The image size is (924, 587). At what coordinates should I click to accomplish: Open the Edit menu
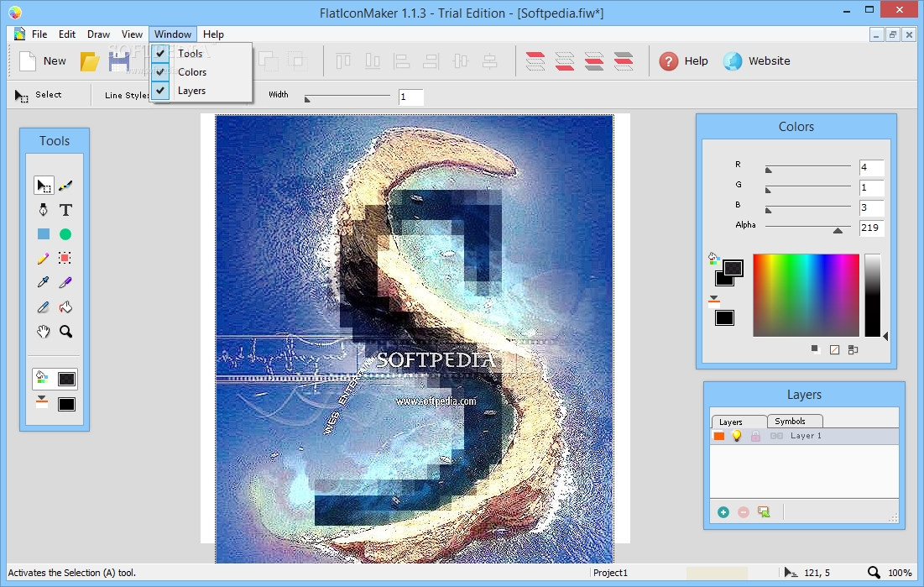coord(67,34)
